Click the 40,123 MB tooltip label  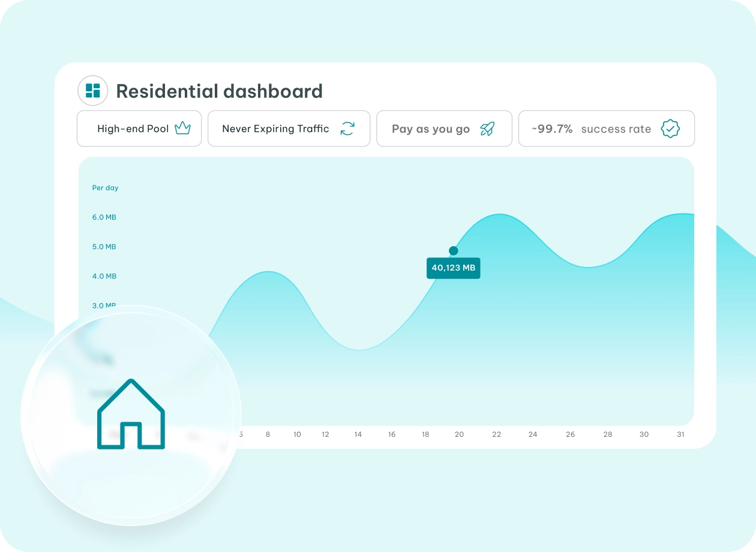pos(453,268)
